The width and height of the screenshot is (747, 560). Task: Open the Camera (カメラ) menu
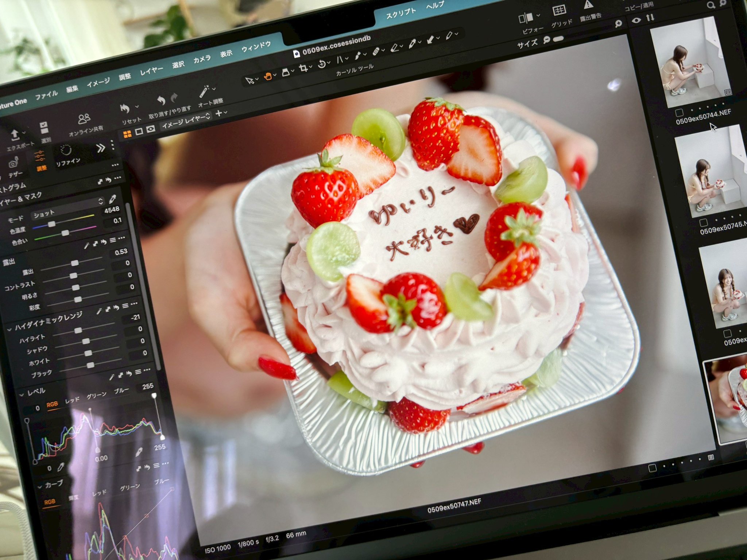coord(202,59)
